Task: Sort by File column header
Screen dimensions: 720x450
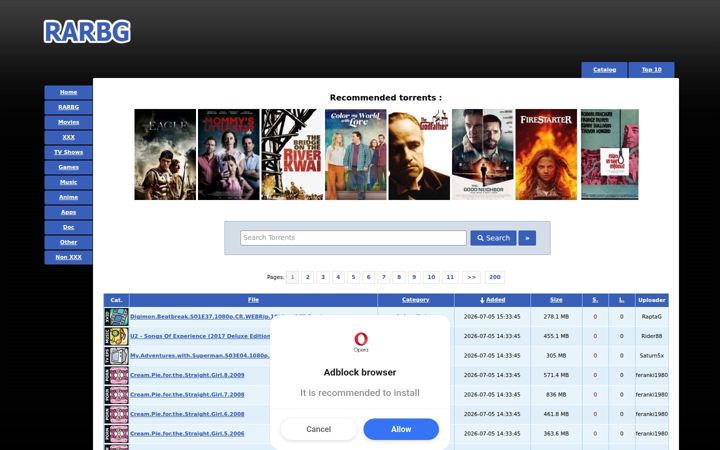Action: (x=253, y=300)
